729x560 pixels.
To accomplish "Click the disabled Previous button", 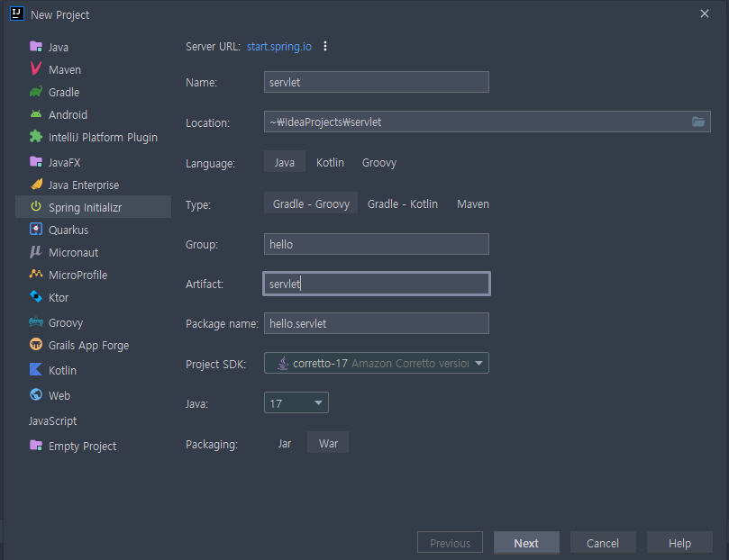I will click(x=450, y=543).
